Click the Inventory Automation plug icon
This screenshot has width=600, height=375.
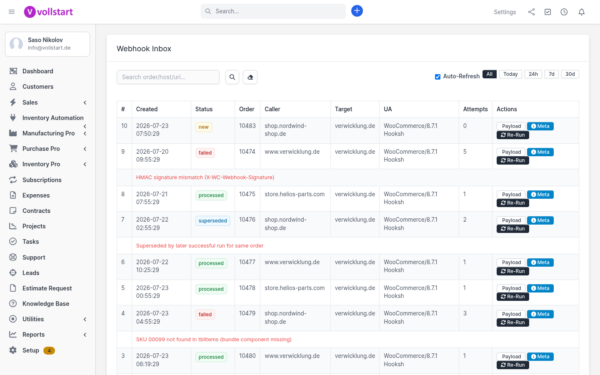(x=13, y=117)
